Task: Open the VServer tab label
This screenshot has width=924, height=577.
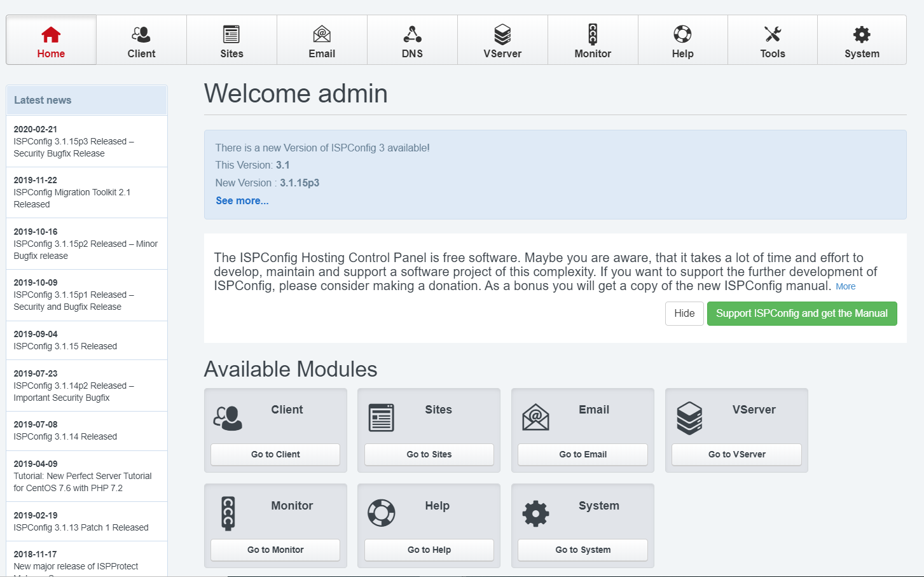Action: [502, 53]
